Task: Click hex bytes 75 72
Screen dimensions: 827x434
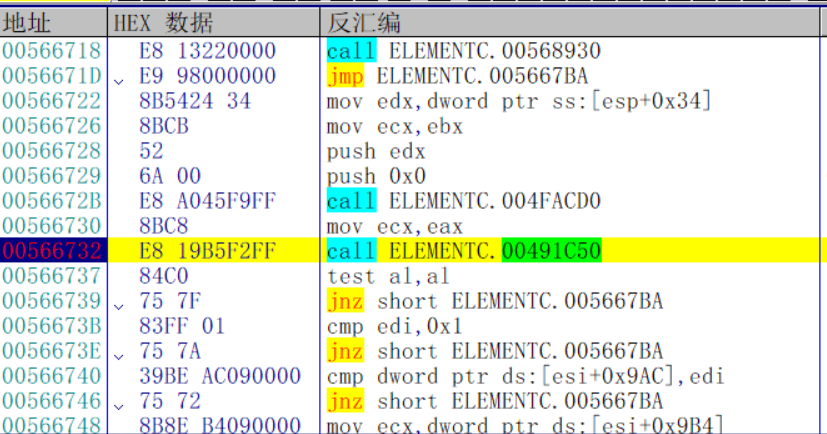Action: coord(170,401)
